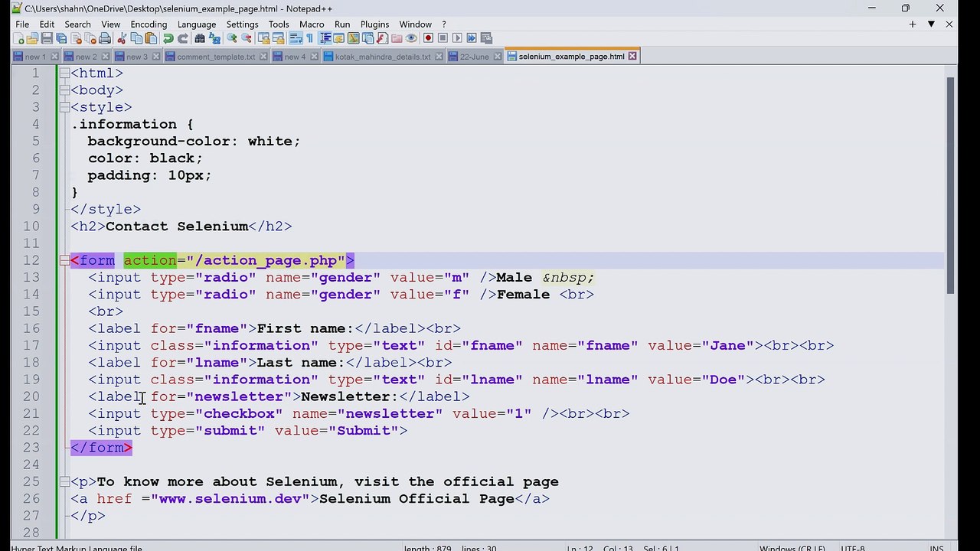Collapse the html fold on line 1
980x551 pixels.
(x=64, y=73)
